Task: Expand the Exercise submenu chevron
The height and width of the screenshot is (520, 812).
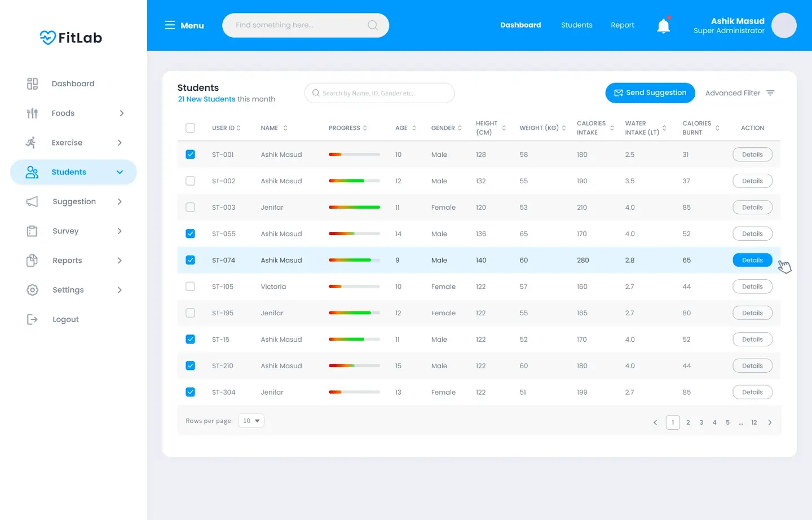Action: pyautogui.click(x=120, y=143)
